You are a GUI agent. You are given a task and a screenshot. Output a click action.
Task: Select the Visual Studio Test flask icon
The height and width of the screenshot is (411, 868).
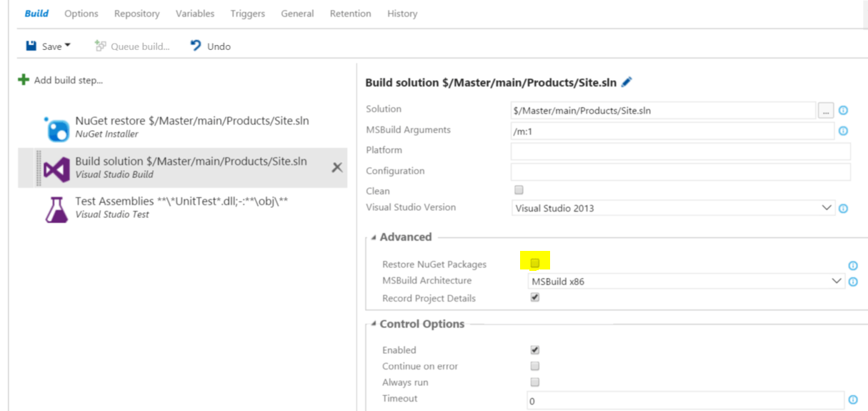(x=56, y=209)
